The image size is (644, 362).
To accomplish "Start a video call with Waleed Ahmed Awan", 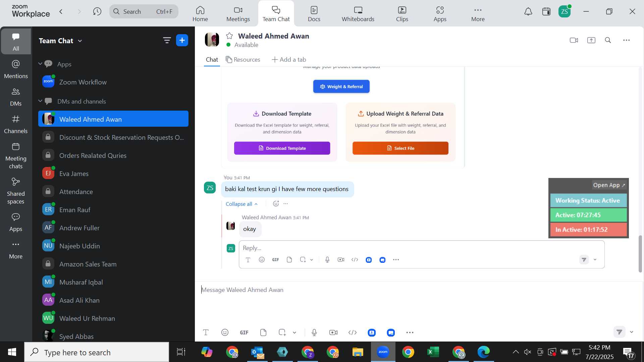I will pos(574,40).
